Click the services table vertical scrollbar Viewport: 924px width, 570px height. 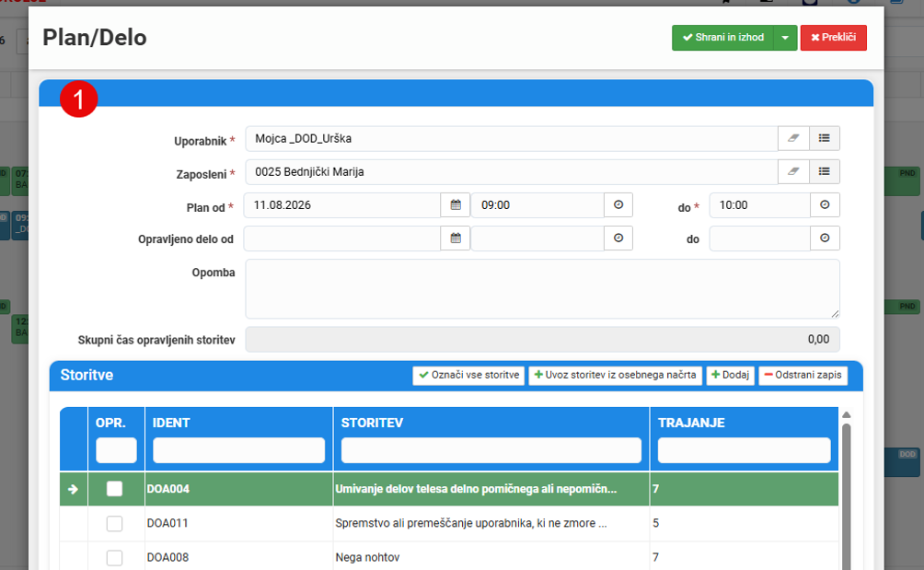tap(846, 497)
